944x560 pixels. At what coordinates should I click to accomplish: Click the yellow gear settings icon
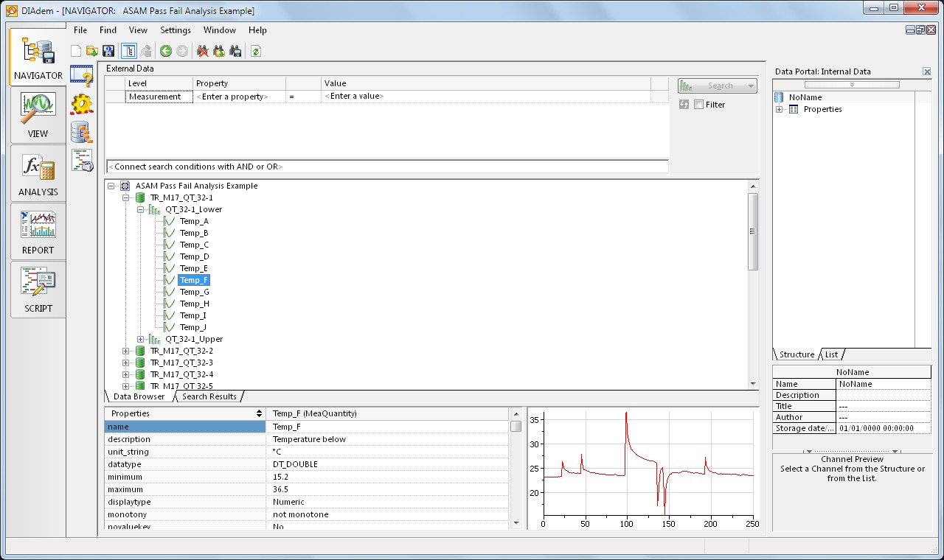tap(82, 104)
